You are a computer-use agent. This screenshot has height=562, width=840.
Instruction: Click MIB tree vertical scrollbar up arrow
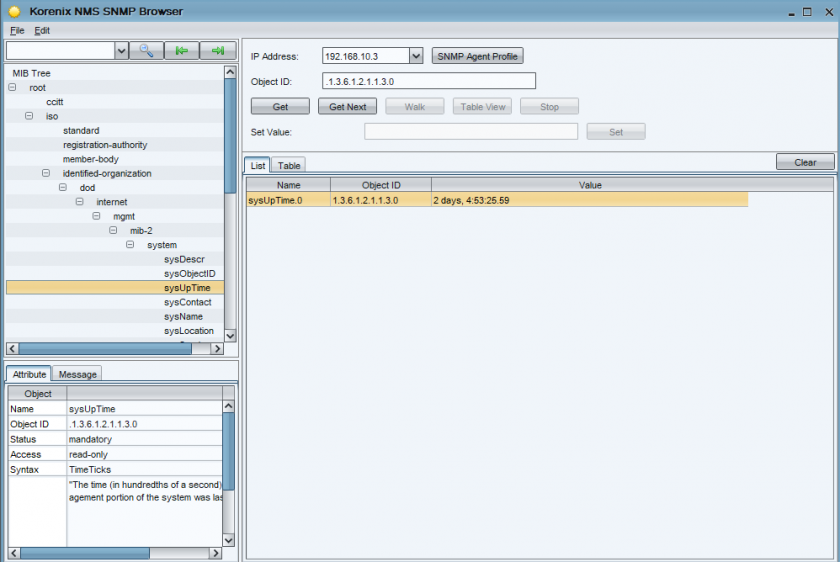[230, 72]
